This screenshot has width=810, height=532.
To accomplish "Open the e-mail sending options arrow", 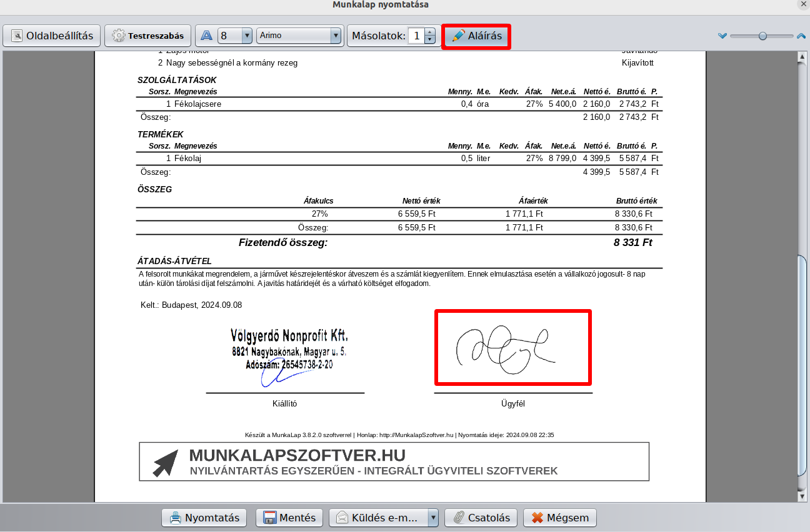I will pos(432,518).
